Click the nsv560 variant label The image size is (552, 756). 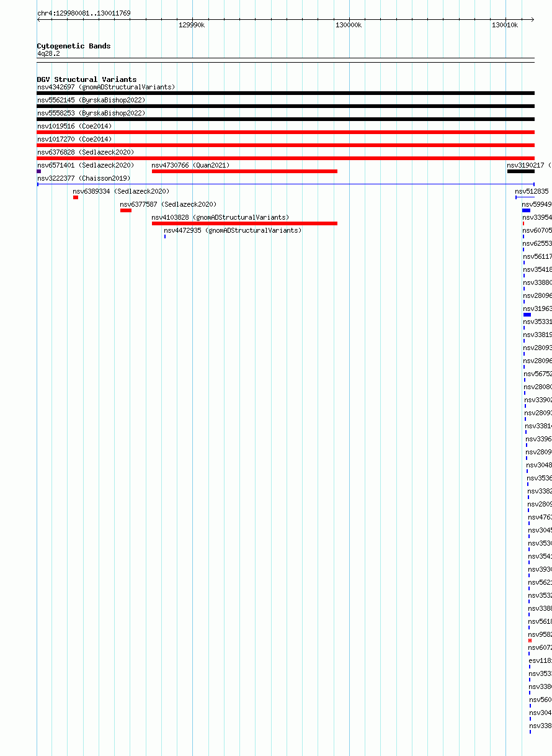pos(541,700)
